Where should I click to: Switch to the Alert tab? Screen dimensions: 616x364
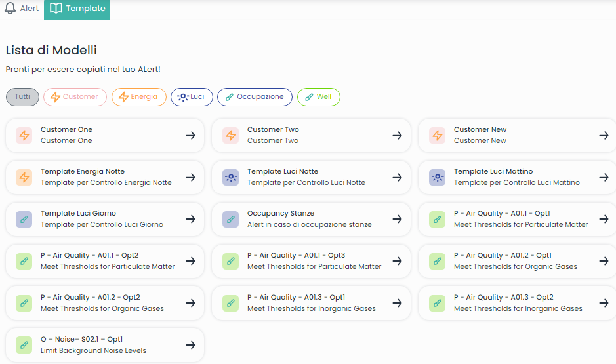click(22, 9)
